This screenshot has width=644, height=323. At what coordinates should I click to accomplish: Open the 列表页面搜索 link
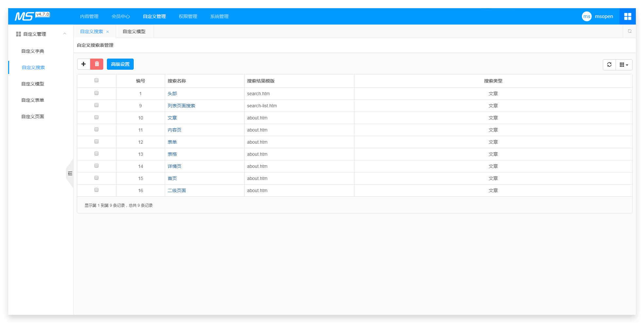coord(181,106)
